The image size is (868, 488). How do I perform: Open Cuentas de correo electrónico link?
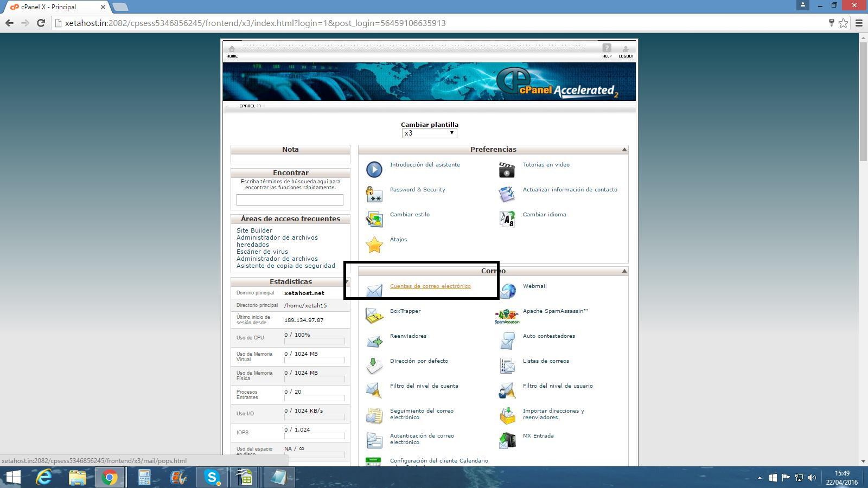pos(430,286)
